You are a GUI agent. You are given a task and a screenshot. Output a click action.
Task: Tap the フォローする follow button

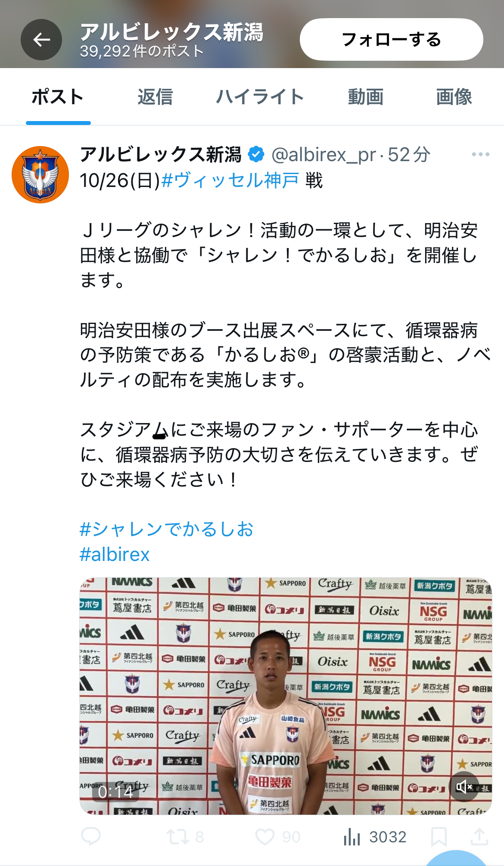click(391, 40)
